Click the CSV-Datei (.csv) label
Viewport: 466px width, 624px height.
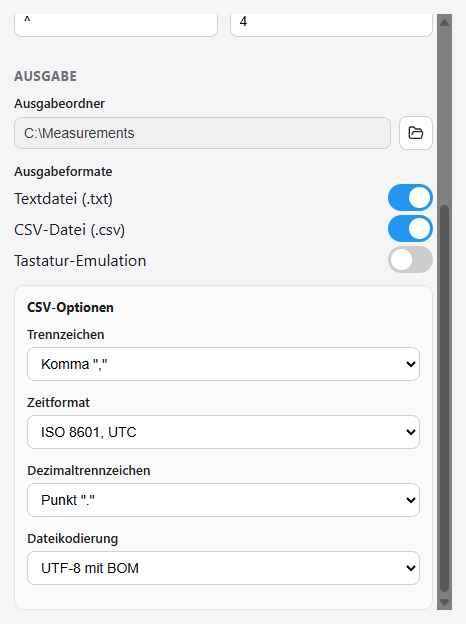pos(69,230)
